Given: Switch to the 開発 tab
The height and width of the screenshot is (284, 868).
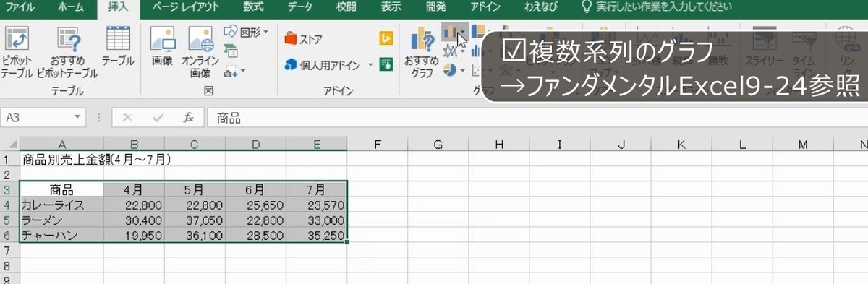Looking at the screenshot, I should [x=436, y=8].
